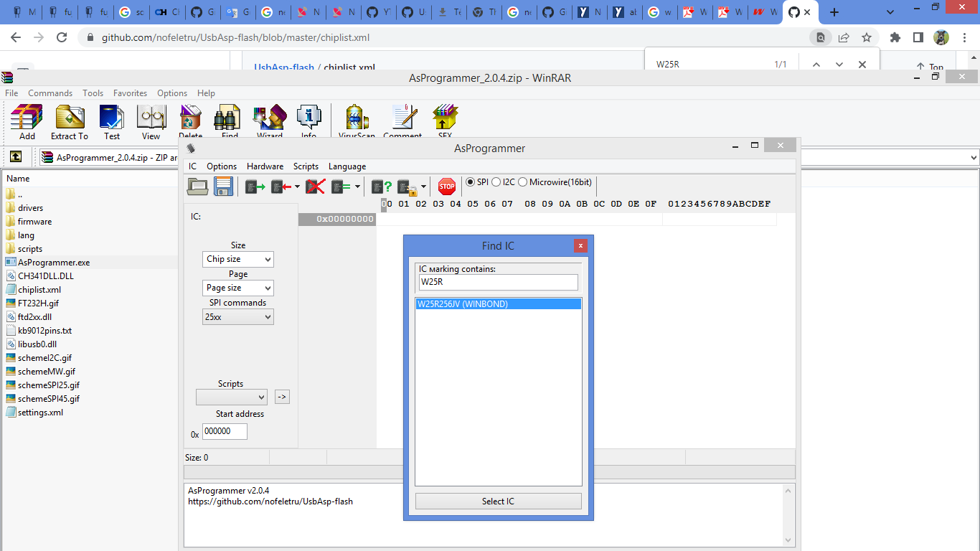Click IC marking contains text field
Image resolution: width=980 pixels, height=551 pixels.
click(x=498, y=282)
